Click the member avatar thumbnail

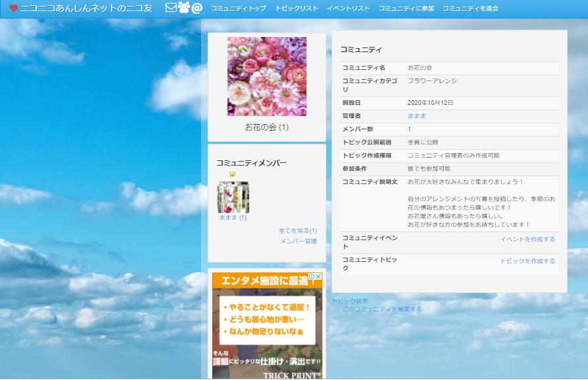pyautogui.click(x=233, y=197)
